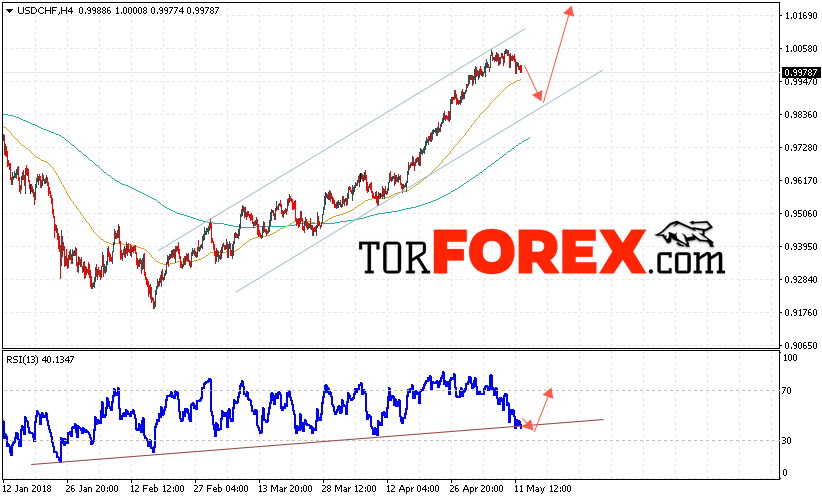Click the USDCHF,H4 symbol title
The width and height of the screenshot is (822, 500).
[x=45, y=10]
